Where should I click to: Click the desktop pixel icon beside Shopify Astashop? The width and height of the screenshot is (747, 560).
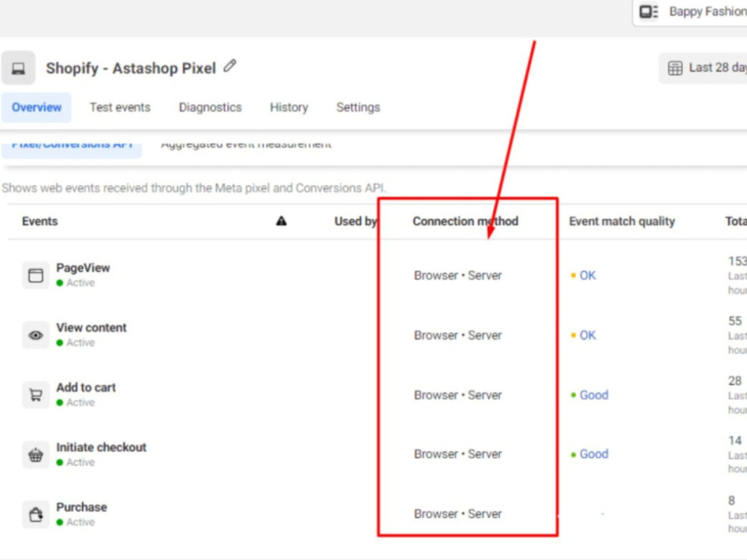pyautogui.click(x=18, y=67)
